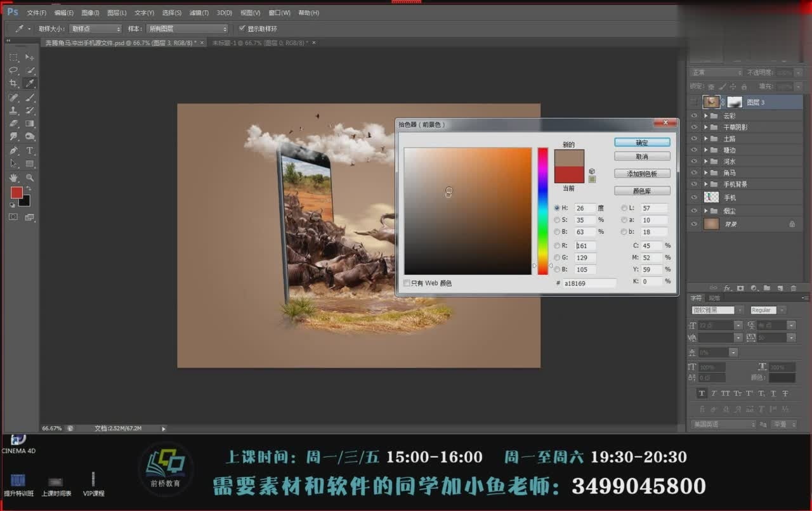The height and width of the screenshot is (511, 812).
Task: Select the History Brush tool
Action: 29,110
